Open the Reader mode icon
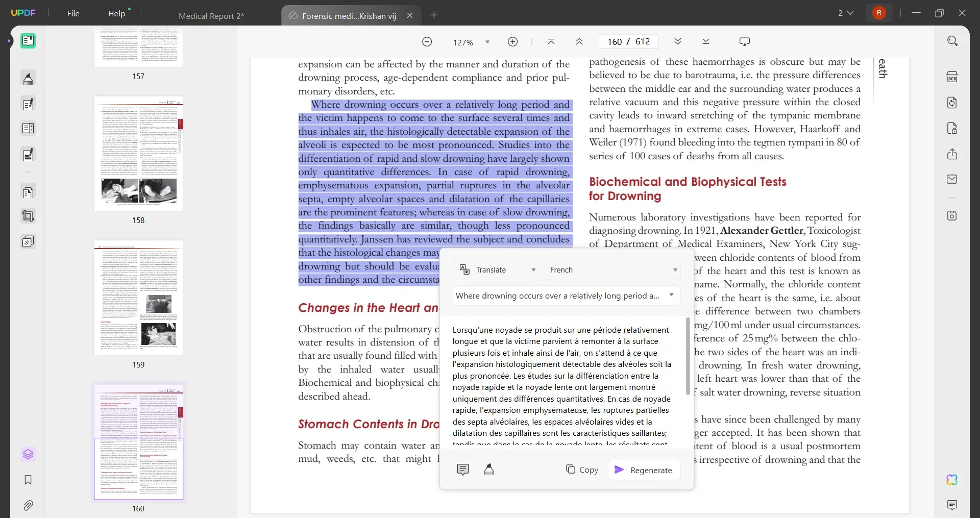Image resolution: width=980 pixels, height=518 pixels. click(28, 41)
